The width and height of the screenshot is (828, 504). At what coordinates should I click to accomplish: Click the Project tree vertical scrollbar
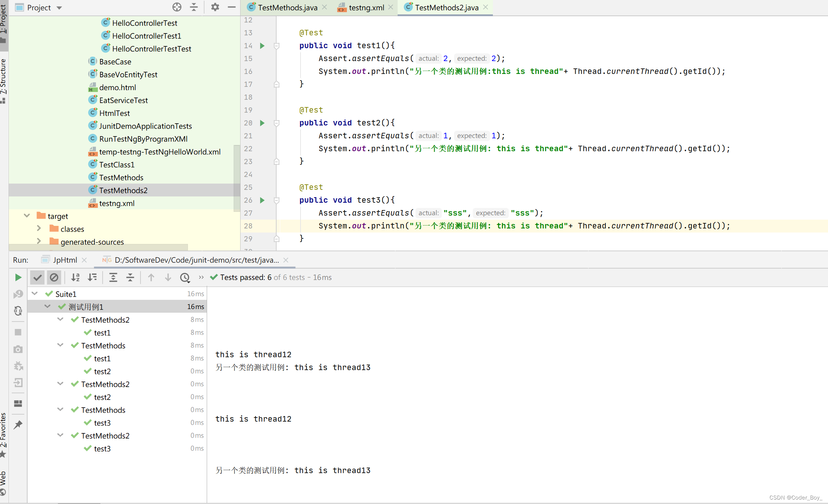tap(237, 178)
